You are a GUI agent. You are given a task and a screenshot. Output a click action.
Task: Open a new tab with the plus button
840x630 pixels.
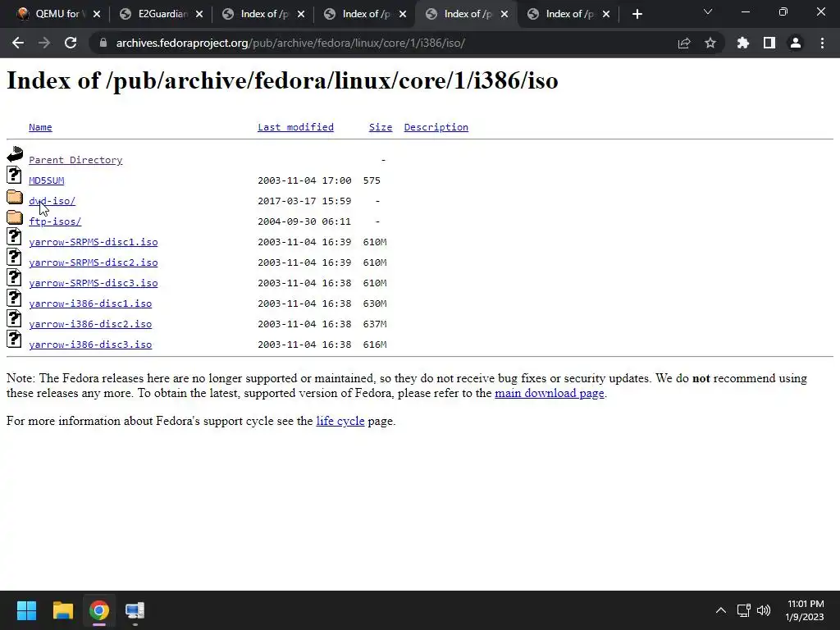[637, 14]
